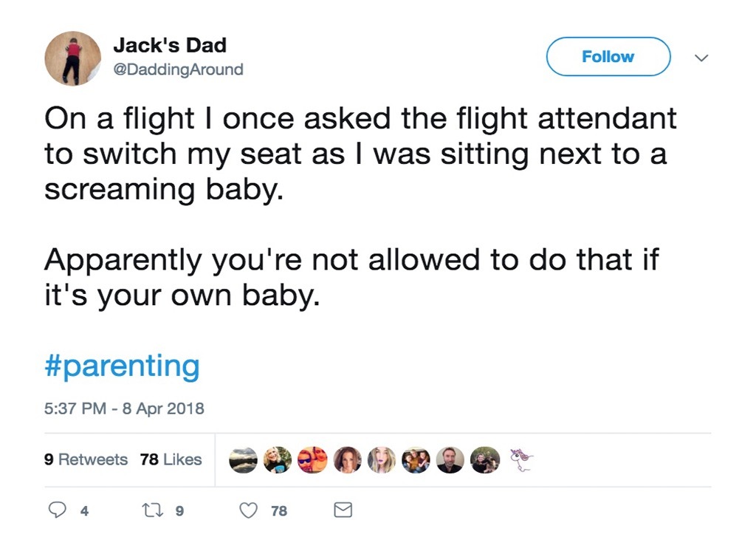
Task: Click the sunglasses-wearing liker avatar
Action: (312, 459)
